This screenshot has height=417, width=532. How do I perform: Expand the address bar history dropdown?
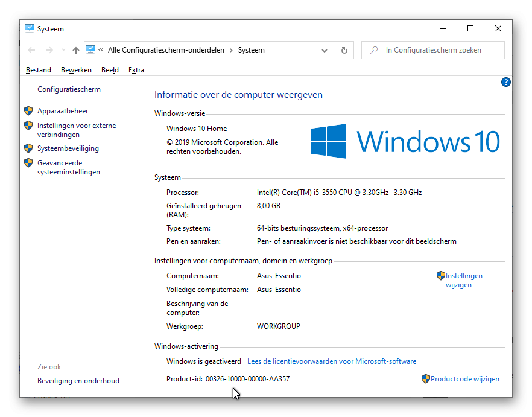pyautogui.click(x=325, y=51)
